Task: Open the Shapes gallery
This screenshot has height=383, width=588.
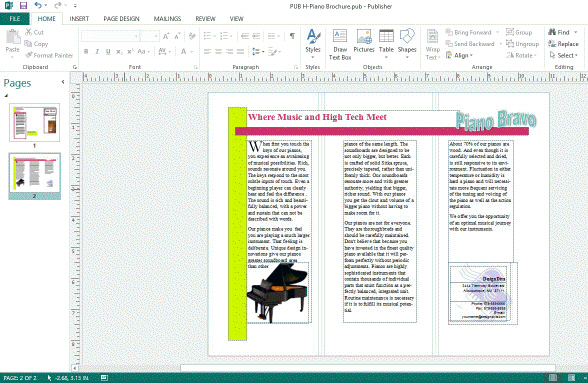Action: click(407, 44)
